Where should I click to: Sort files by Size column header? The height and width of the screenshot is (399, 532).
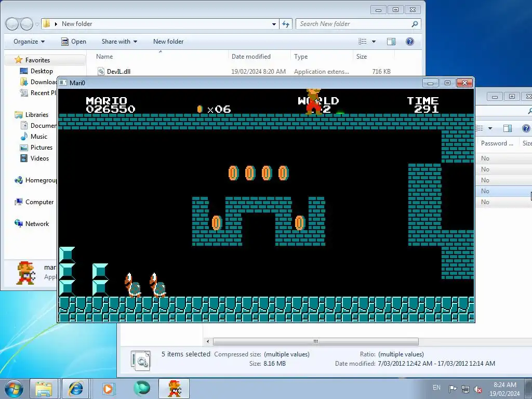362,57
